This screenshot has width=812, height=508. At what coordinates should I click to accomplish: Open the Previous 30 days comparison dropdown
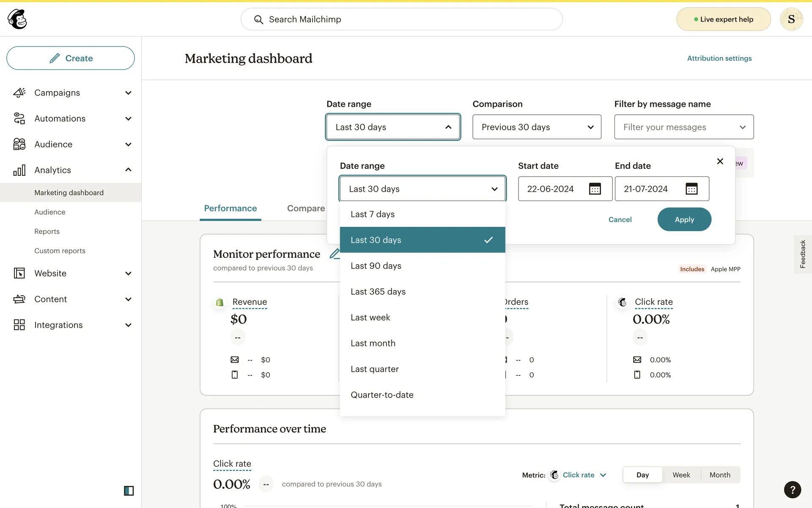pos(537,127)
